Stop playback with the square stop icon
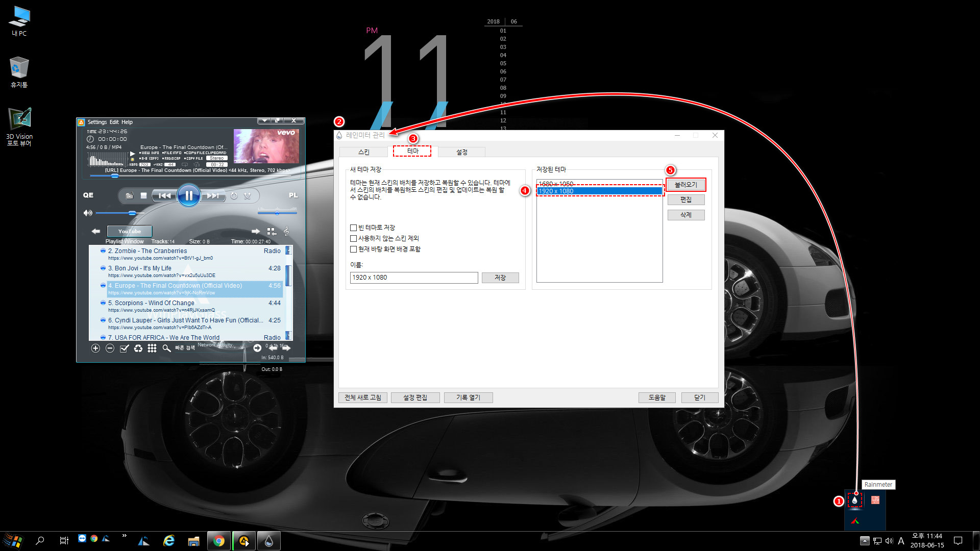 click(x=144, y=195)
